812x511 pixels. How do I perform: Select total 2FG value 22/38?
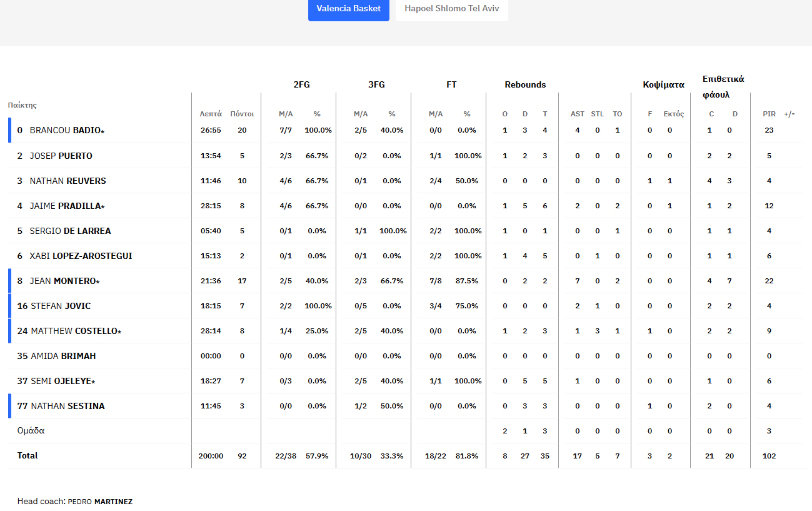286,456
